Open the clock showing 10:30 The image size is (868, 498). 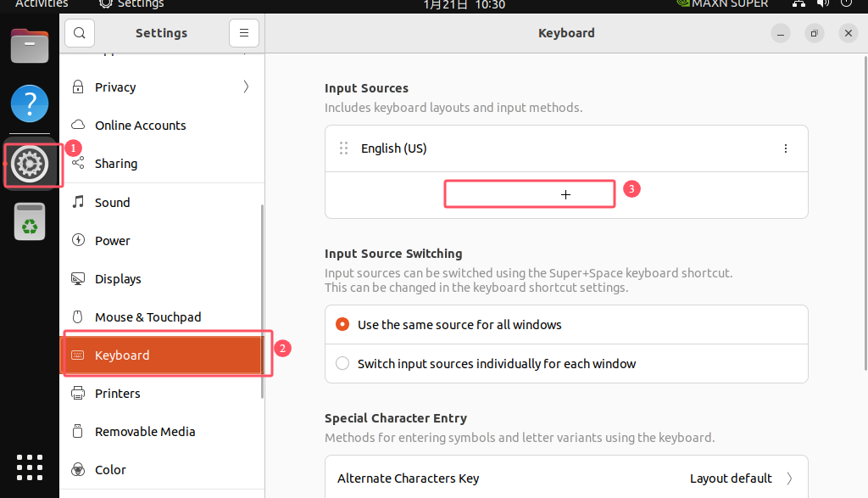click(x=464, y=4)
